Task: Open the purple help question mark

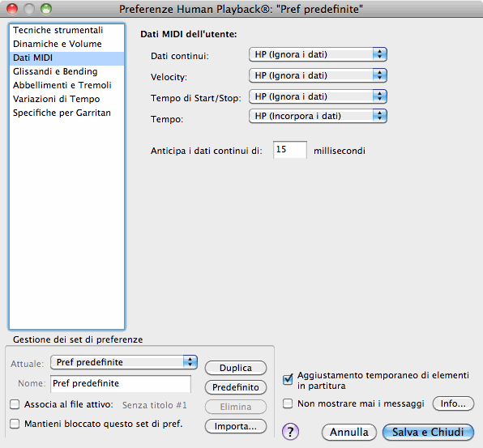Action: pyautogui.click(x=290, y=432)
